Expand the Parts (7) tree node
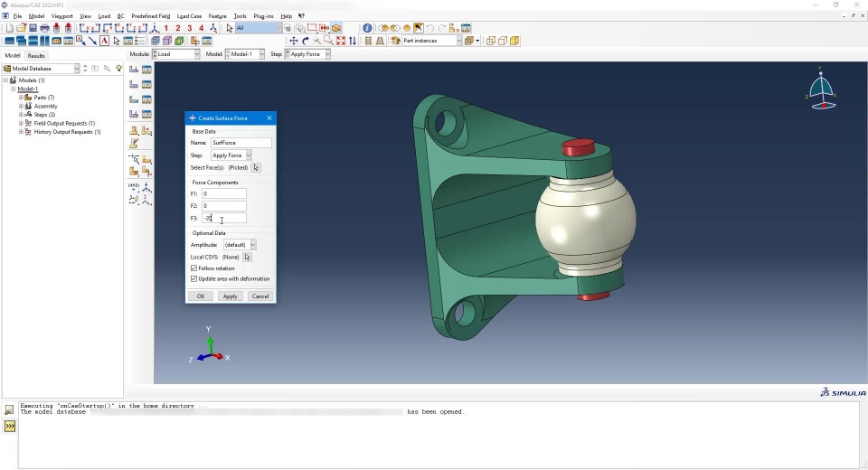 pyautogui.click(x=21, y=98)
